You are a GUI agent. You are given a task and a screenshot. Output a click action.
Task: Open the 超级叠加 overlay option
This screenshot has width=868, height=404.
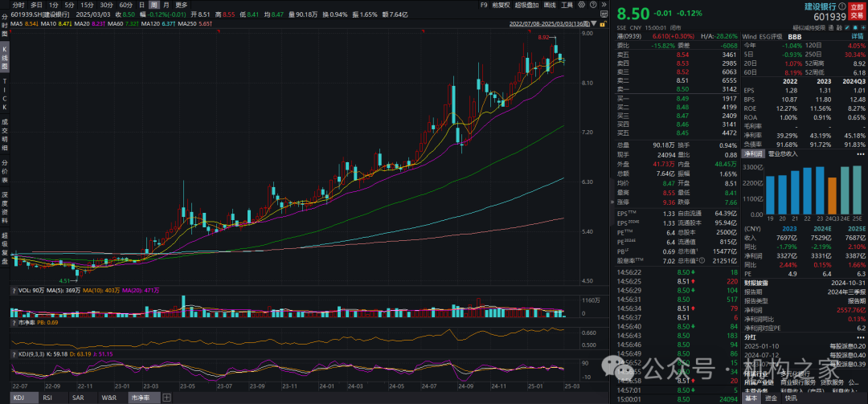[x=527, y=5]
